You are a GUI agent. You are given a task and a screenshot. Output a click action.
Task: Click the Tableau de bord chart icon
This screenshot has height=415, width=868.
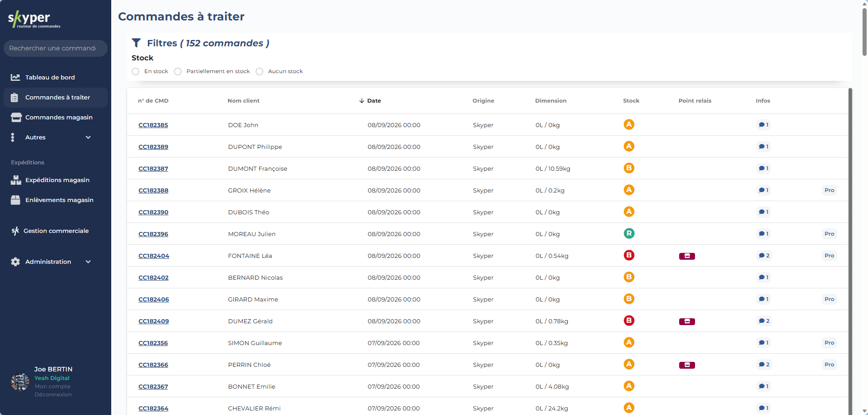tap(15, 77)
